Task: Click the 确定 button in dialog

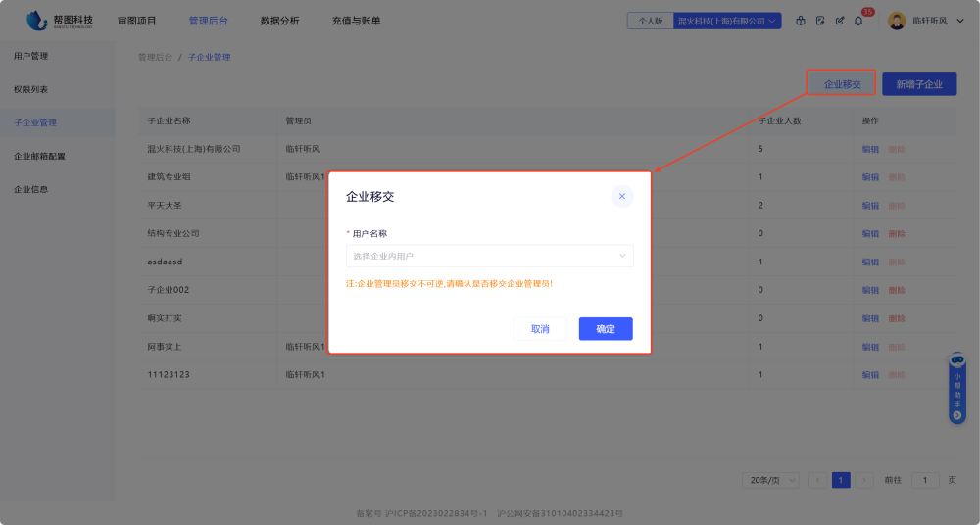Action: [x=606, y=329]
